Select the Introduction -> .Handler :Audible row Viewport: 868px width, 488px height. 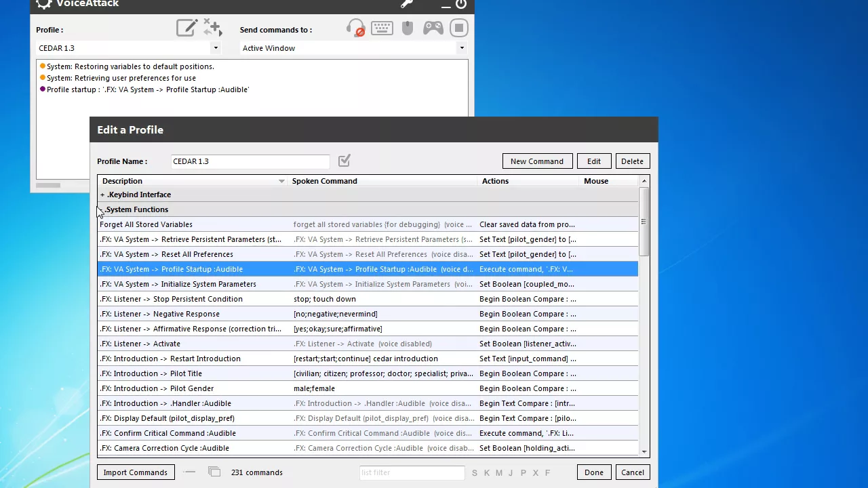point(368,403)
